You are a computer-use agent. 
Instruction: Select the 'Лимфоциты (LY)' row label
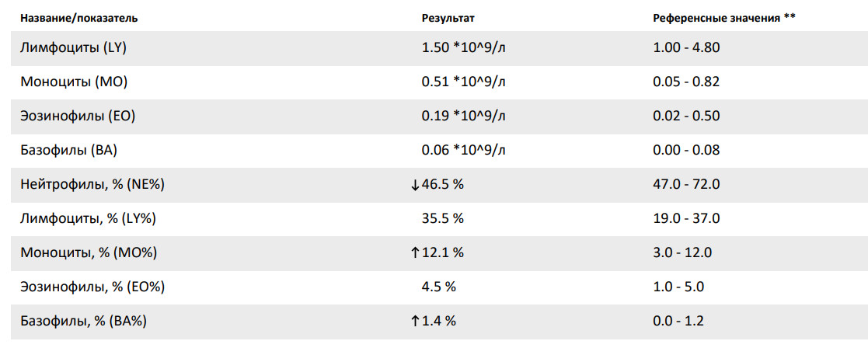point(73,48)
